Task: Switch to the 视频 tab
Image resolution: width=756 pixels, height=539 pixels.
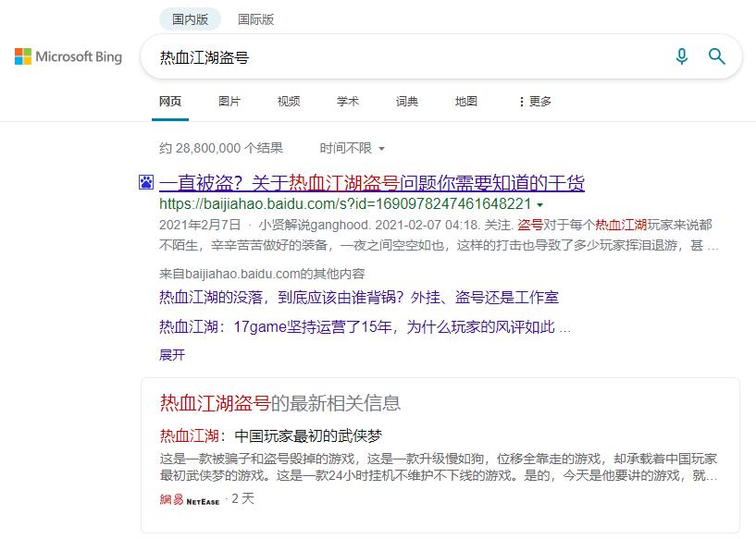Action: coord(288,102)
